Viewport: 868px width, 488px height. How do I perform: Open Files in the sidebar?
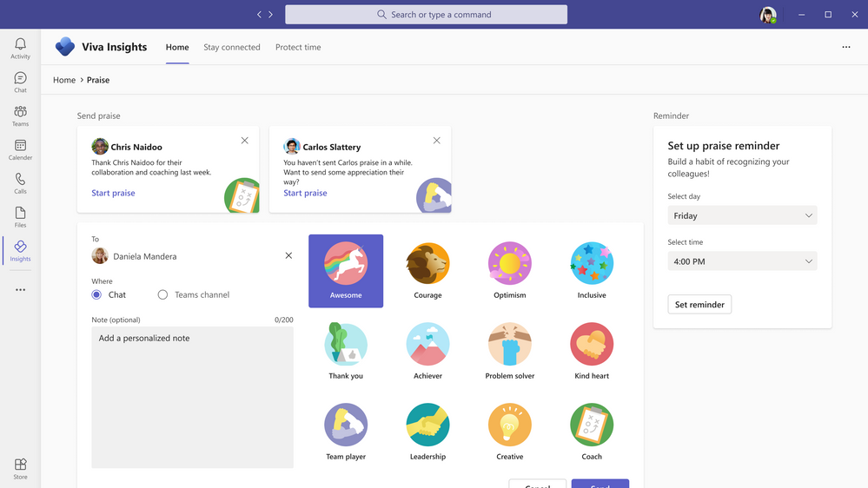[x=21, y=217]
